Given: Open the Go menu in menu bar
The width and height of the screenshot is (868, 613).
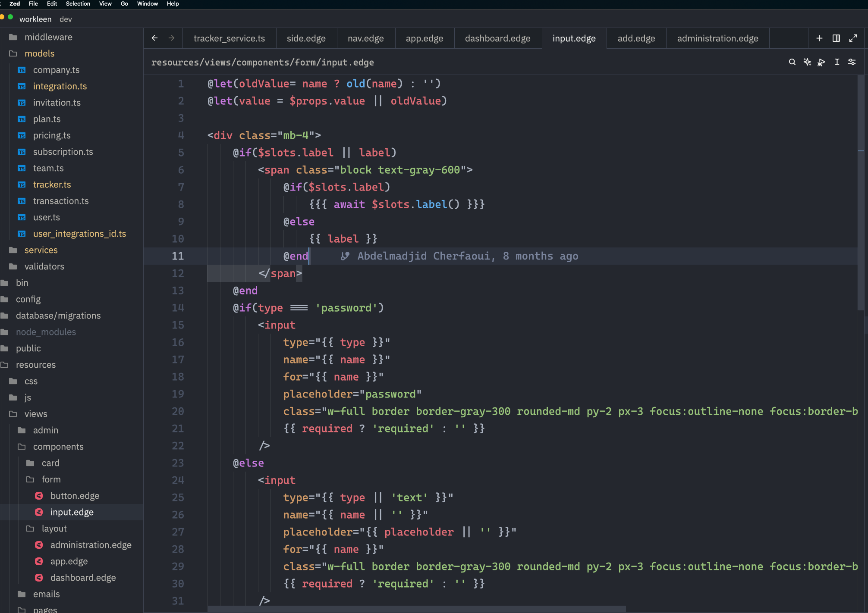Looking at the screenshot, I should (124, 4).
